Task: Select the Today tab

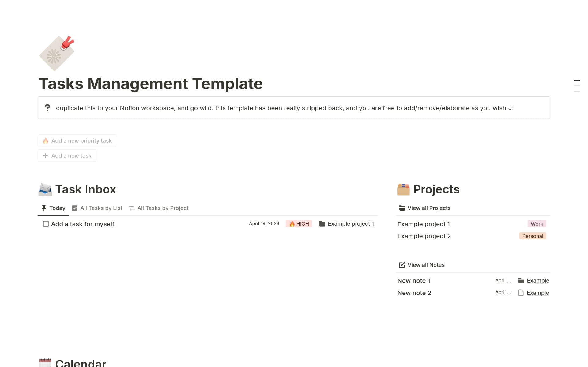Action: 57,208
